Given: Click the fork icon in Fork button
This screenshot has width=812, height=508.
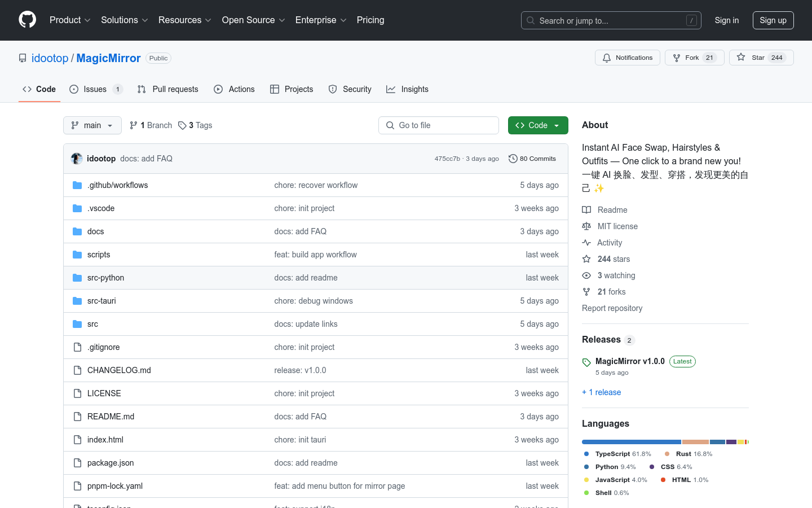Looking at the screenshot, I should click(x=677, y=58).
